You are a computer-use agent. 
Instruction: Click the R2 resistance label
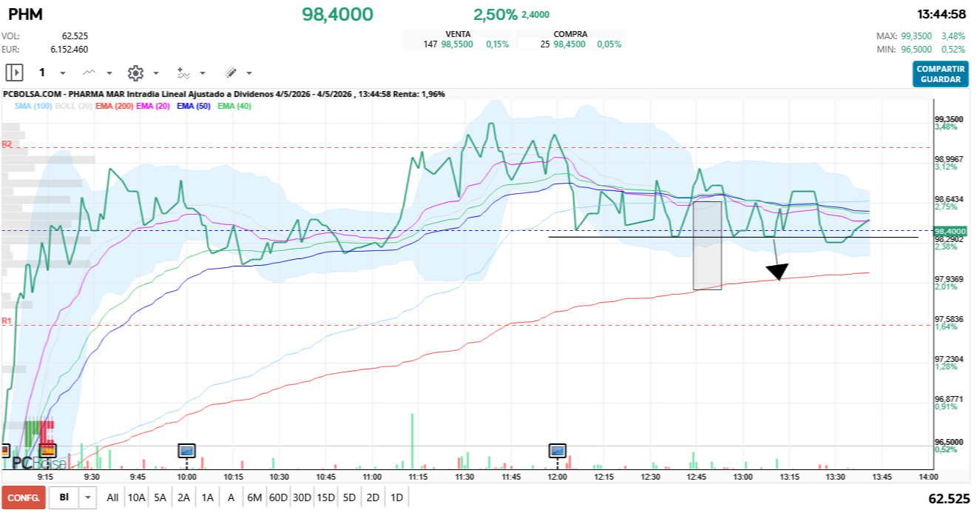[x=7, y=144]
